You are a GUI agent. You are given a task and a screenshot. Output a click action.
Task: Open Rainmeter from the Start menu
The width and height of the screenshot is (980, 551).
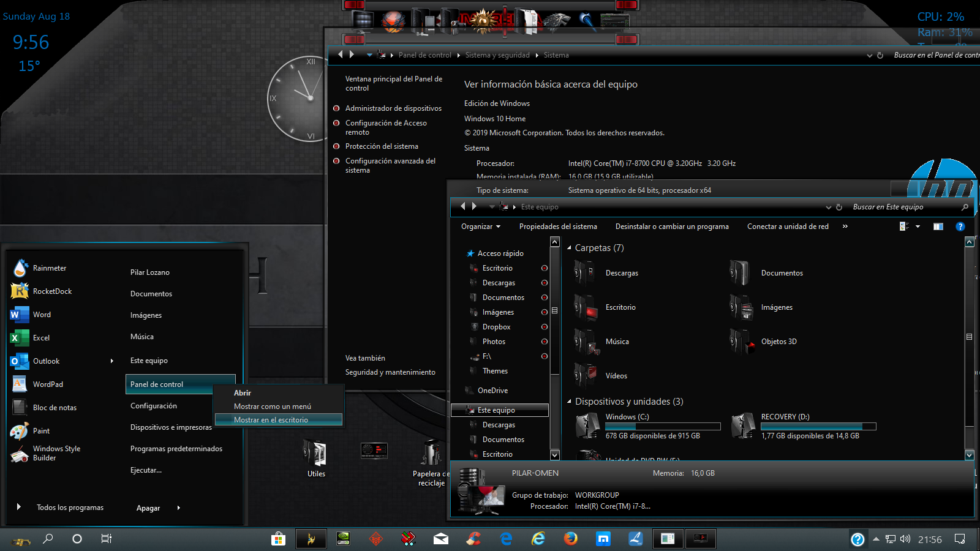pos(49,268)
